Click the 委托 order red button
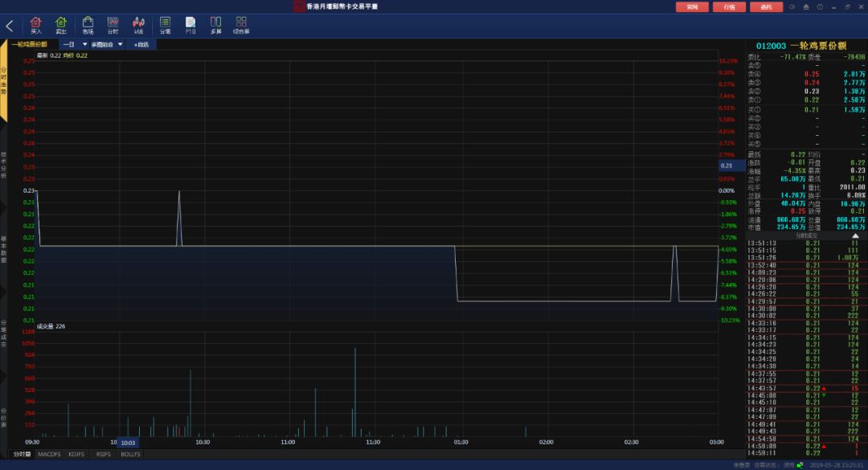The image size is (868, 470). pyautogui.click(x=766, y=6)
